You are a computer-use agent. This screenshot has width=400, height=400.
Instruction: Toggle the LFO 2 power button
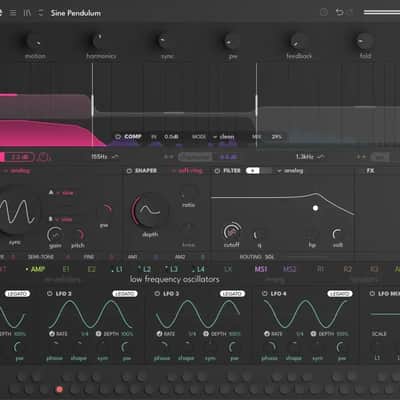click(x=50, y=294)
